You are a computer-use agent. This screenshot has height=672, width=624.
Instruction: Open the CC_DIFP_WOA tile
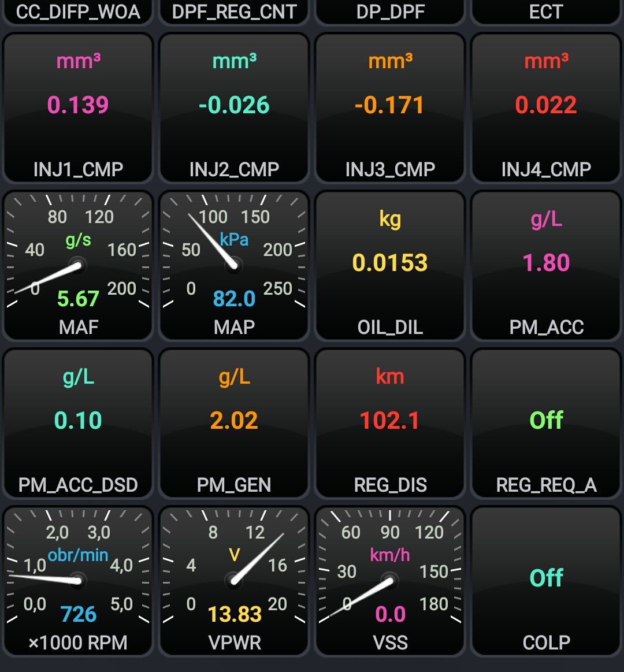(78, 12)
